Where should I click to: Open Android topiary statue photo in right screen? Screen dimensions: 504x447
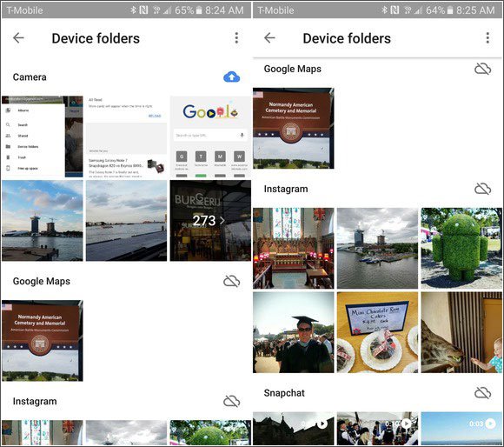point(461,248)
